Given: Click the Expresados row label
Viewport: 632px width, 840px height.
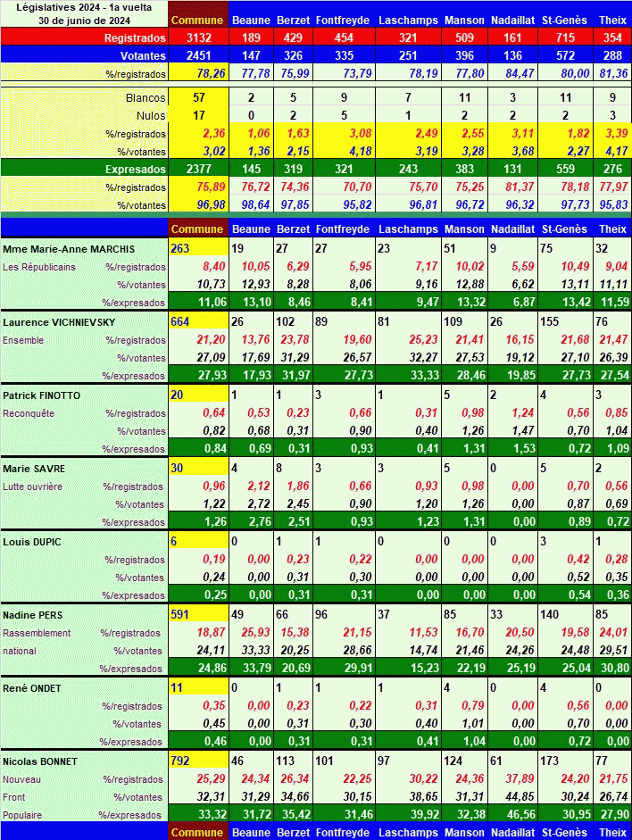Looking at the screenshot, I should (x=136, y=170).
